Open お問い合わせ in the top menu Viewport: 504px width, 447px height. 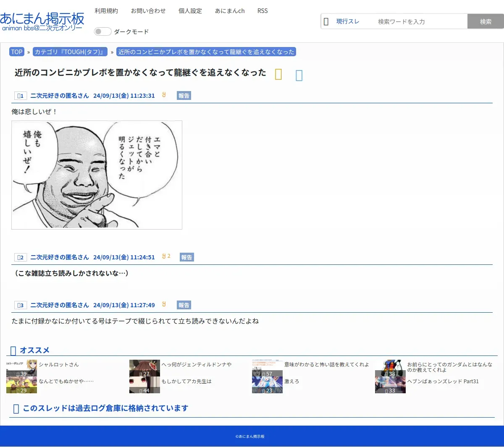(148, 11)
